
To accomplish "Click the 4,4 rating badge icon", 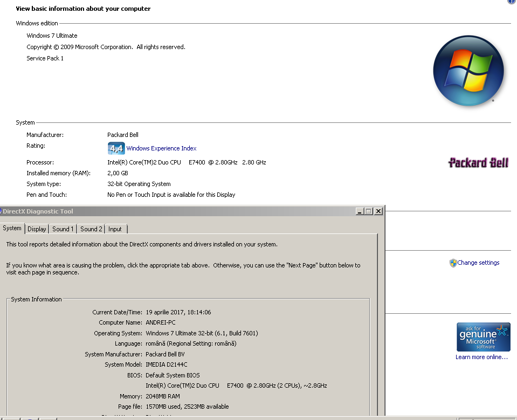I will [x=116, y=148].
